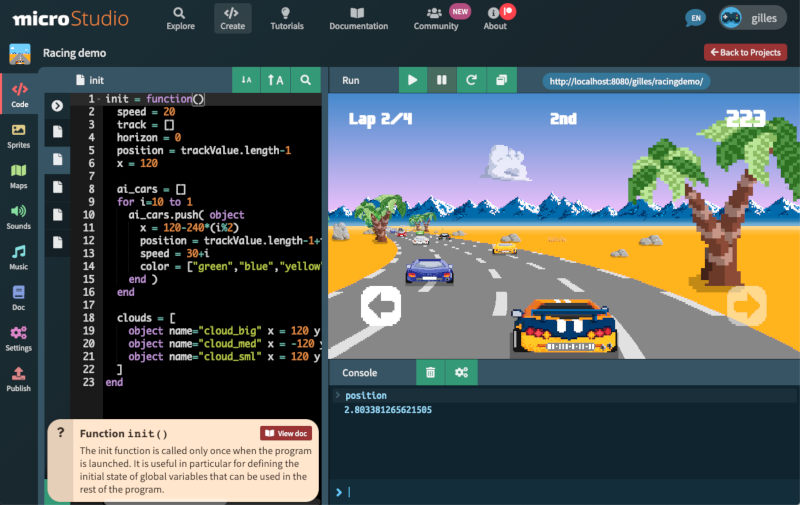Pause the running game
Viewport: 800px width, 505px height.
440,80
